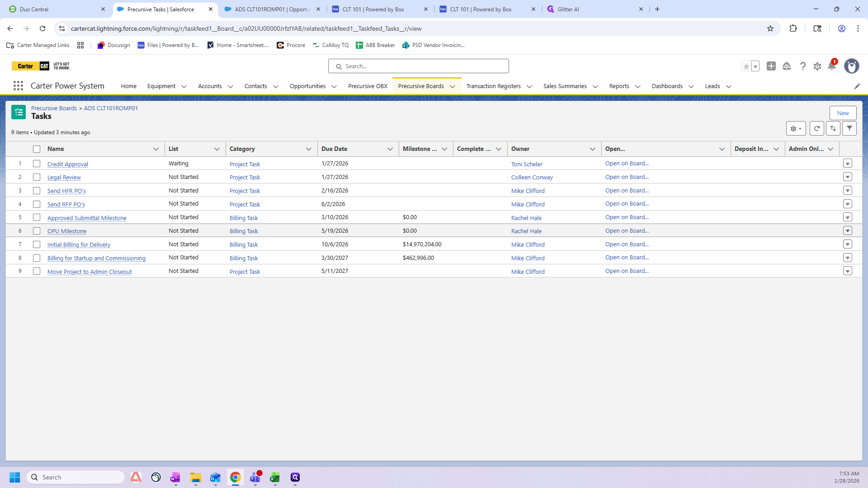Viewport: 868px width, 488px height.
Task: Click the edit navigation pencil icon
Action: [x=857, y=86]
